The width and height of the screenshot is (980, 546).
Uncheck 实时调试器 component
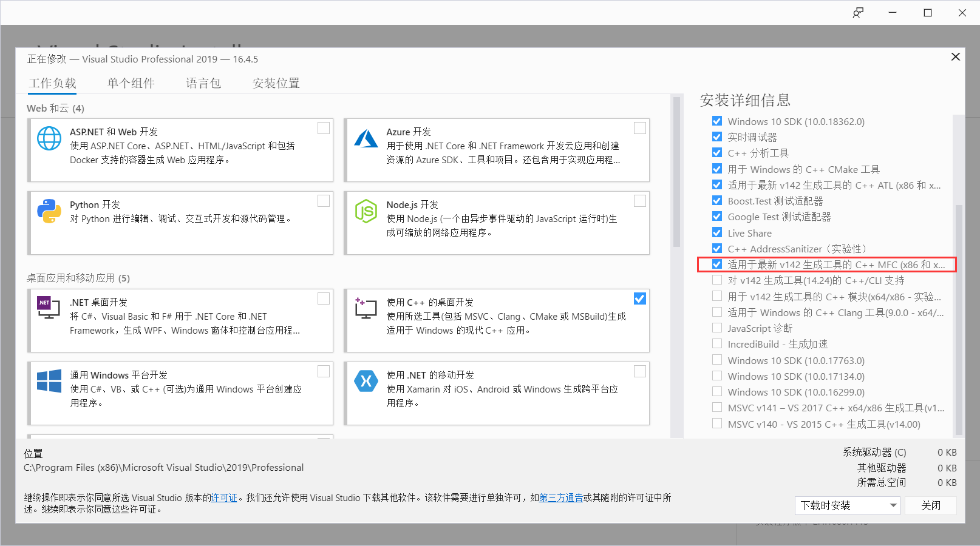[717, 136]
